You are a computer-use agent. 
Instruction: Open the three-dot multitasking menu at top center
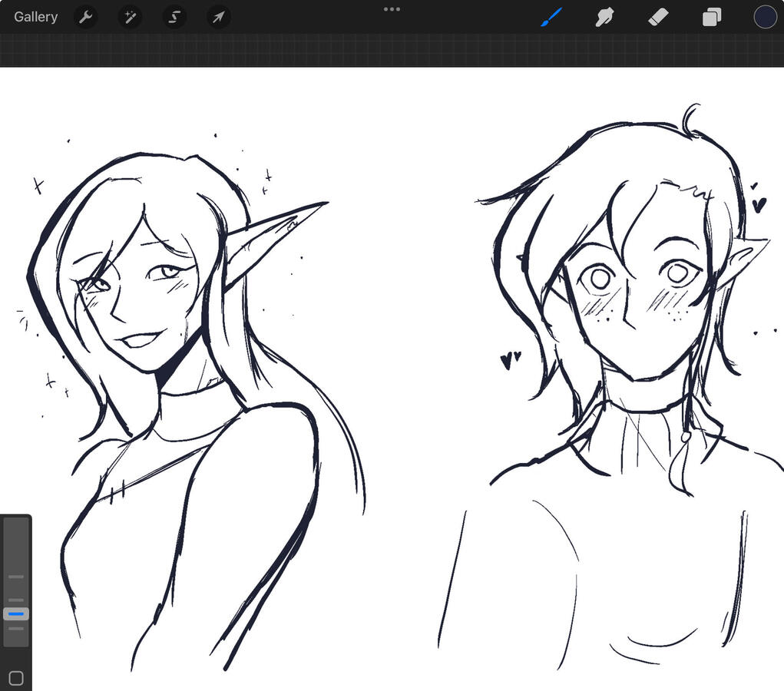(392, 9)
